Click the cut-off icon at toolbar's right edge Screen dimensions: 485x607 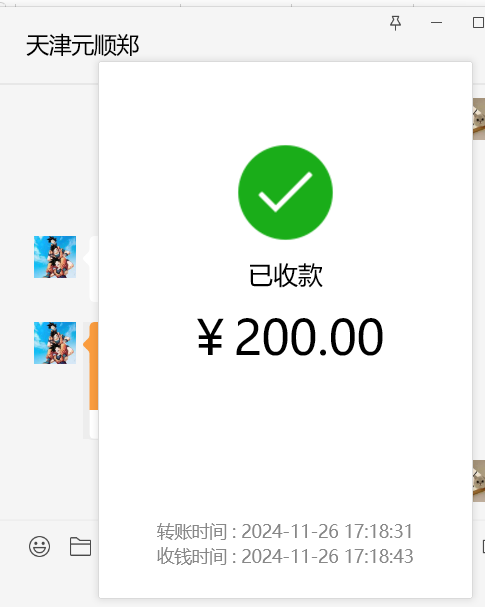coord(483,547)
